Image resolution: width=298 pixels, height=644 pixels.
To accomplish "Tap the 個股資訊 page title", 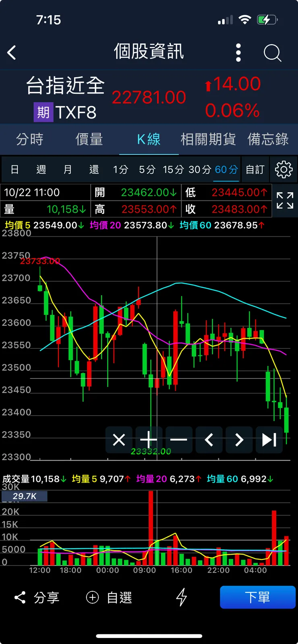I will [x=149, y=51].
